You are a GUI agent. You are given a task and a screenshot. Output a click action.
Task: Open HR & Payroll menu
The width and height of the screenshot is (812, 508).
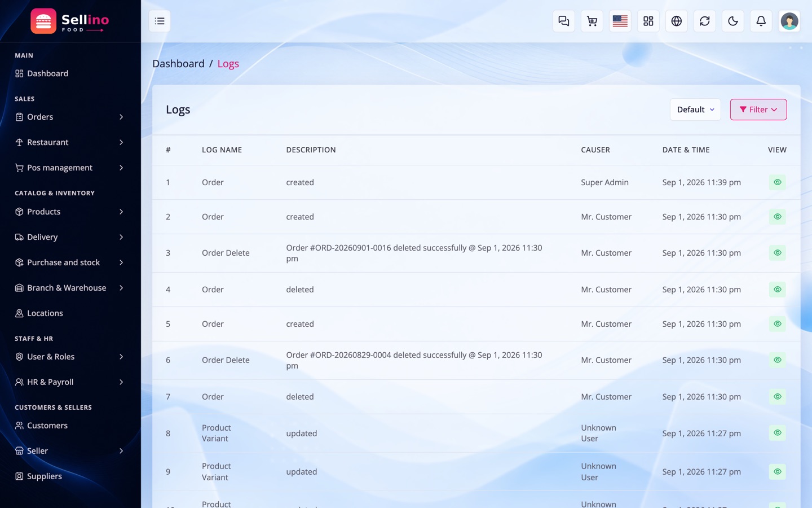tap(70, 382)
